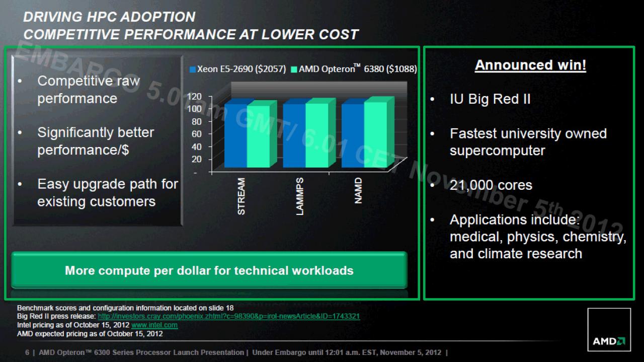Click the 20 value on chart axis

click(x=197, y=159)
